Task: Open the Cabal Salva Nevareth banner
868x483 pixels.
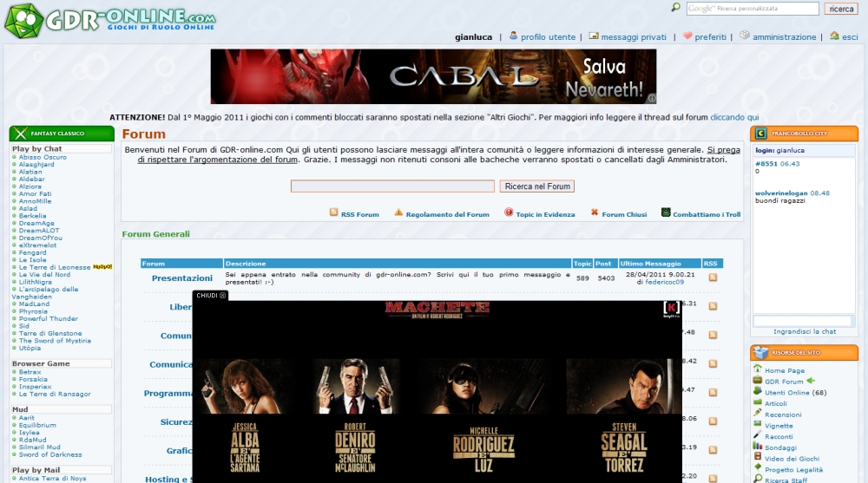Action: tap(433, 76)
